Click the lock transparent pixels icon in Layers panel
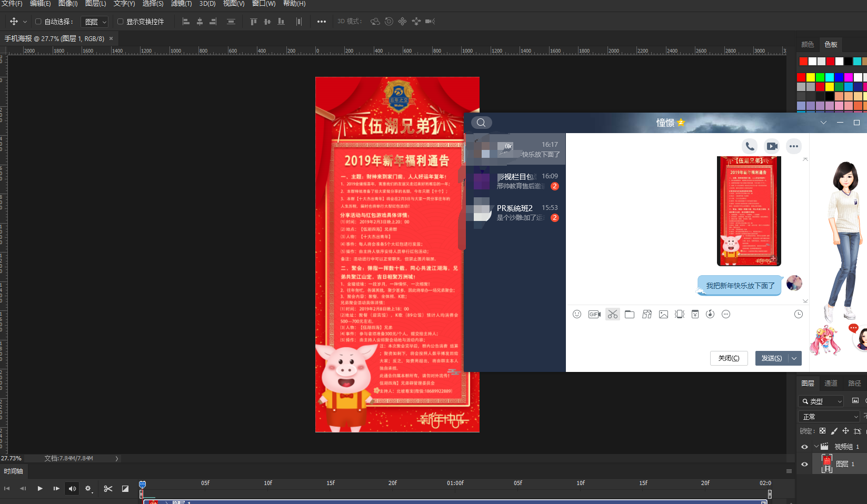The image size is (867, 504). point(823,430)
